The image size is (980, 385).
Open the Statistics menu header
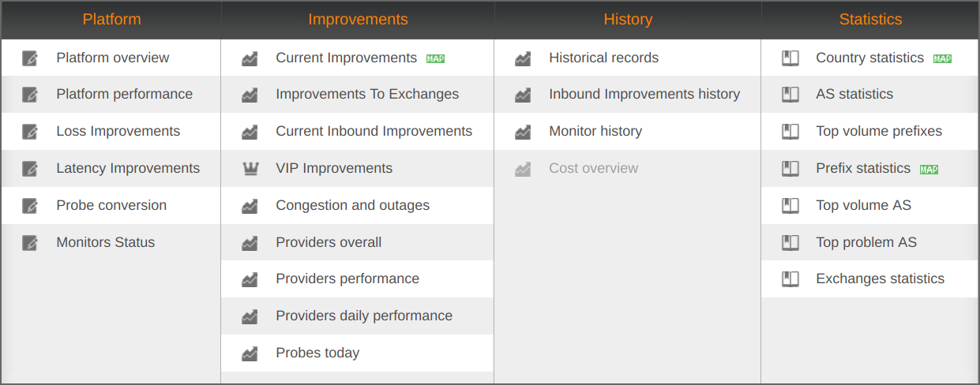tap(870, 20)
